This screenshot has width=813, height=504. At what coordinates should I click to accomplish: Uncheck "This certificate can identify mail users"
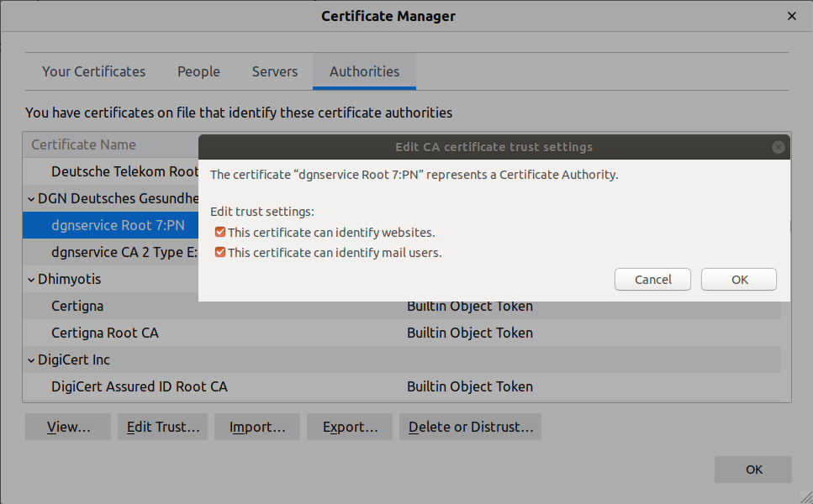[219, 252]
